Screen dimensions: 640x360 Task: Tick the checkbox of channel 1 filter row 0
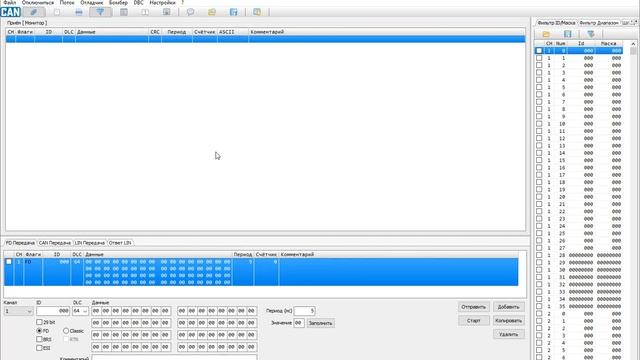tap(539, 51)
